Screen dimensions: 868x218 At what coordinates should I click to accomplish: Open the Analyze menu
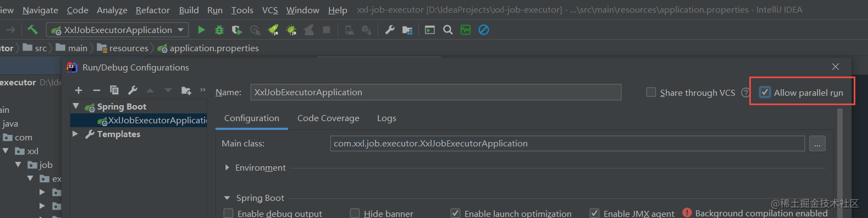pyautogui.click(x=112, y=10)
